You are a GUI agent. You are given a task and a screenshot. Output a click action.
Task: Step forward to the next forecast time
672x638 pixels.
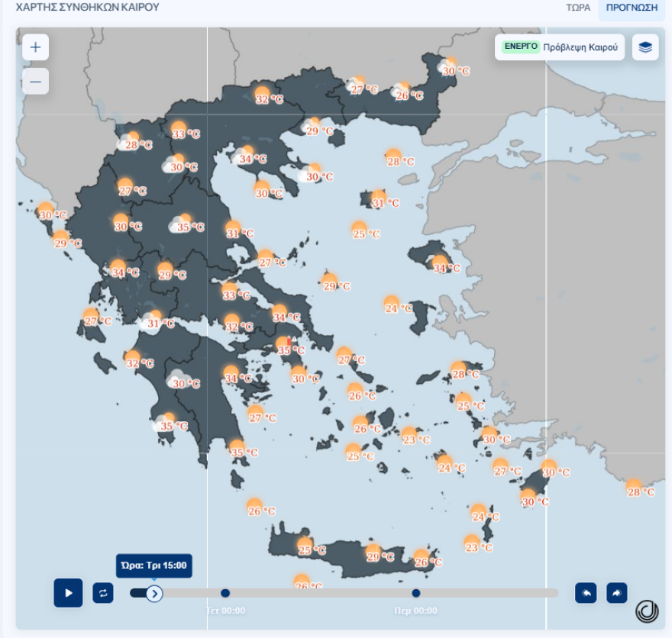point(616,593)
